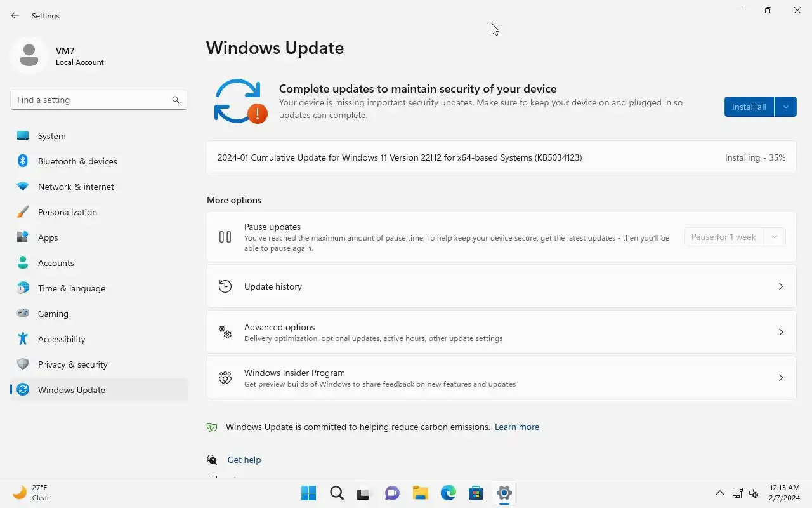Follow the Learn more link
Screen dimensions: 812x508
tap(517, 427)
